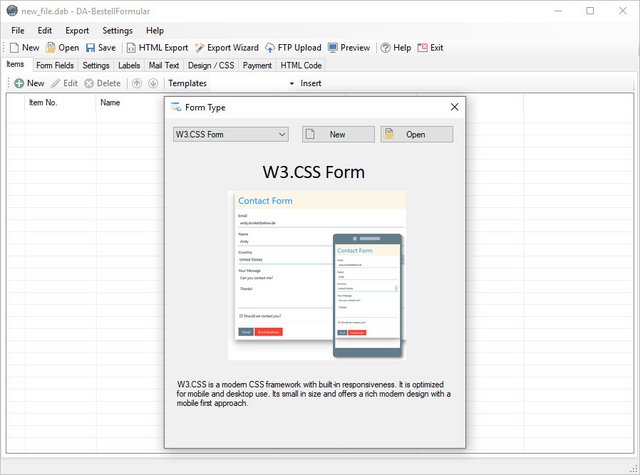
Task: Click New button in Form Type dialog
Action: tap(338, 134)
